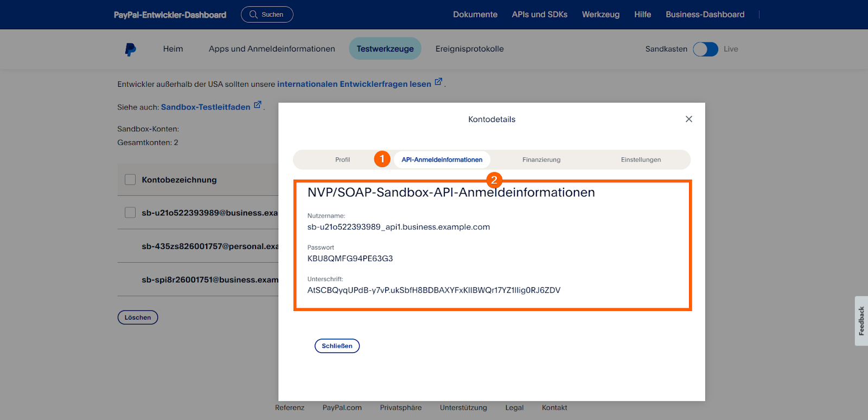Click the NVP/SOAP-Sandbox-API-Anmeldeinformationen heading
Viewport: 868px width, 420px height.
point(451,192)
